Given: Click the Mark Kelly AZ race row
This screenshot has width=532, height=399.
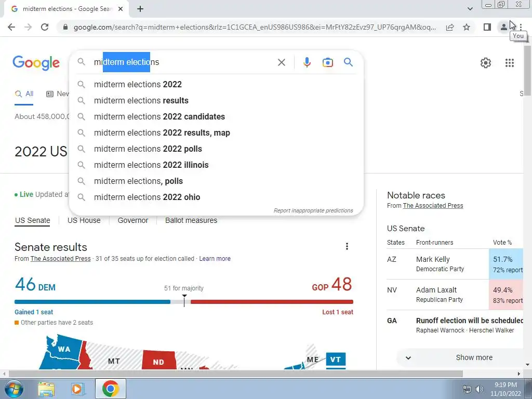Looking at the screenshot, I should 455,264.
